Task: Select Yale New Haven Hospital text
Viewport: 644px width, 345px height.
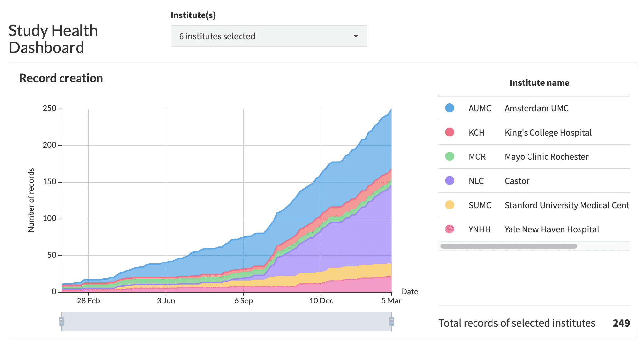Action: [x=552, y=229]
